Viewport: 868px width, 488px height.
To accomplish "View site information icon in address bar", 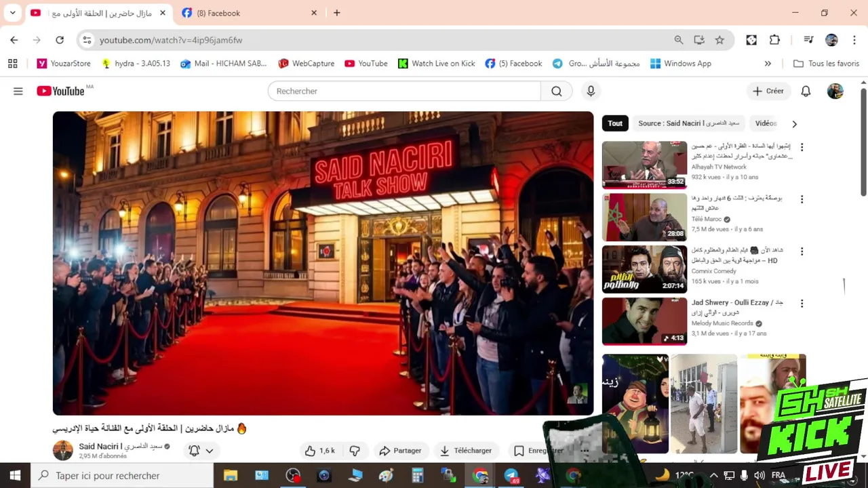I will coord(87,40).
